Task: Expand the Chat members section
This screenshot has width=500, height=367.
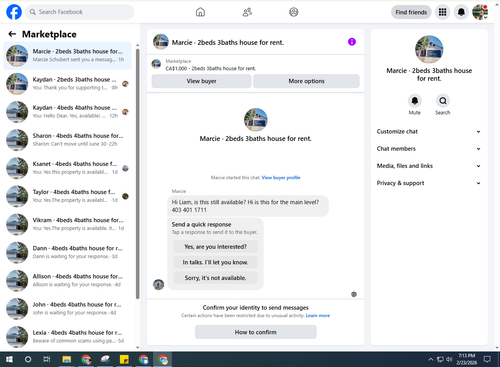Action: click(x=429, y=149)
